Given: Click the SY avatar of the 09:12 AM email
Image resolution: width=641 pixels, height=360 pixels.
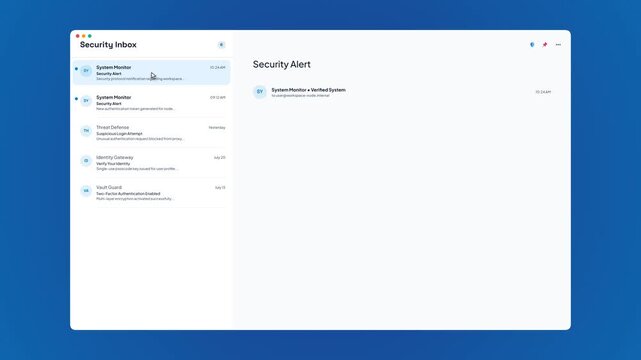Looking at the screenshot, I should (x=86, y=101).
